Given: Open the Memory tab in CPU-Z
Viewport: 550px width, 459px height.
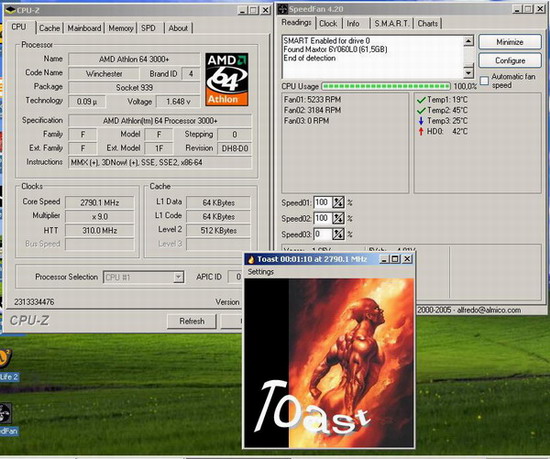Looking at the screenshot, I should [121, 28].
